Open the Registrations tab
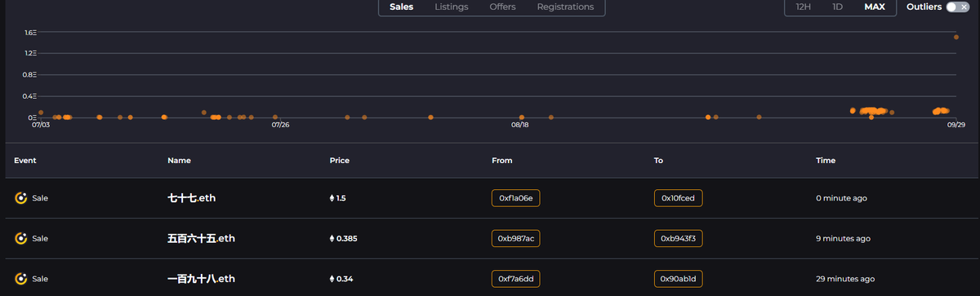This screenshot has width=980, height=296. point(565,7)
